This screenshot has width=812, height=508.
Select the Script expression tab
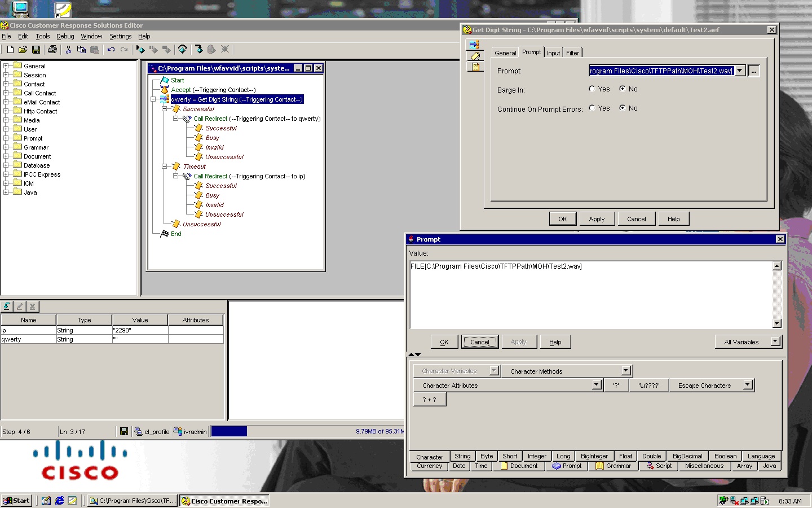(659, 466)
